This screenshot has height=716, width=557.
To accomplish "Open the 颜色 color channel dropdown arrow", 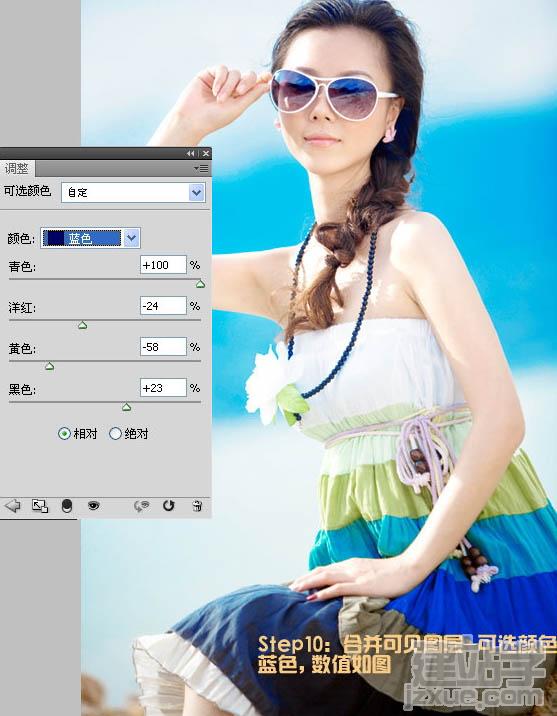I will point(131,238).
